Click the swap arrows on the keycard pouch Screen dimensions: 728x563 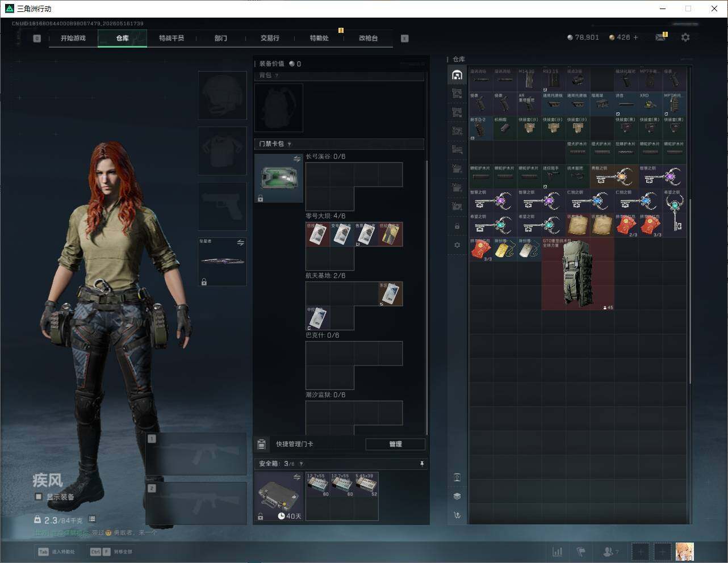[297, 159]
